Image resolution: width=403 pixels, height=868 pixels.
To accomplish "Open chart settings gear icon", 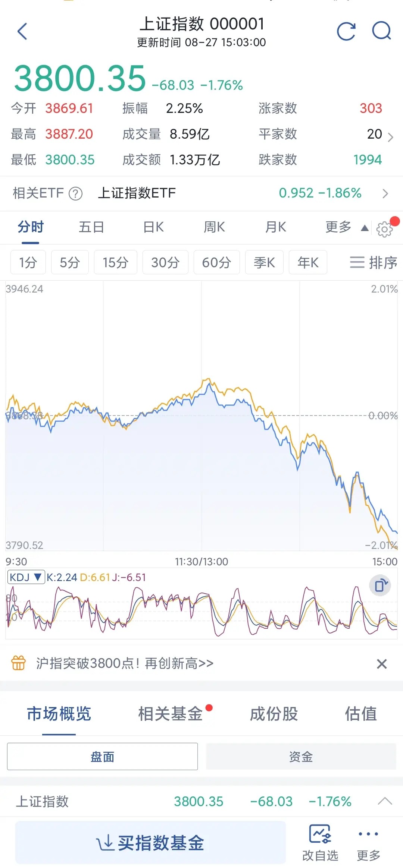I will click(x=384, y=229).
